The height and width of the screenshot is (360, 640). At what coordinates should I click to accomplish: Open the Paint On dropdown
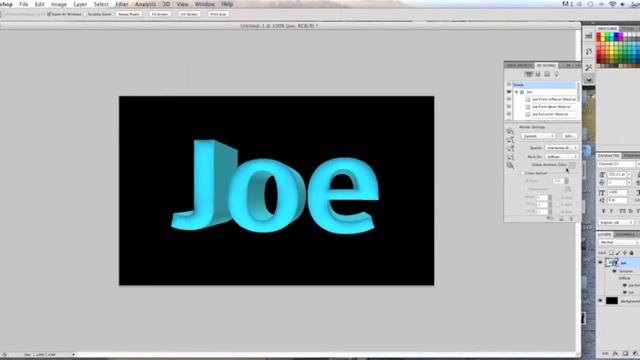[x=562, y=157]
